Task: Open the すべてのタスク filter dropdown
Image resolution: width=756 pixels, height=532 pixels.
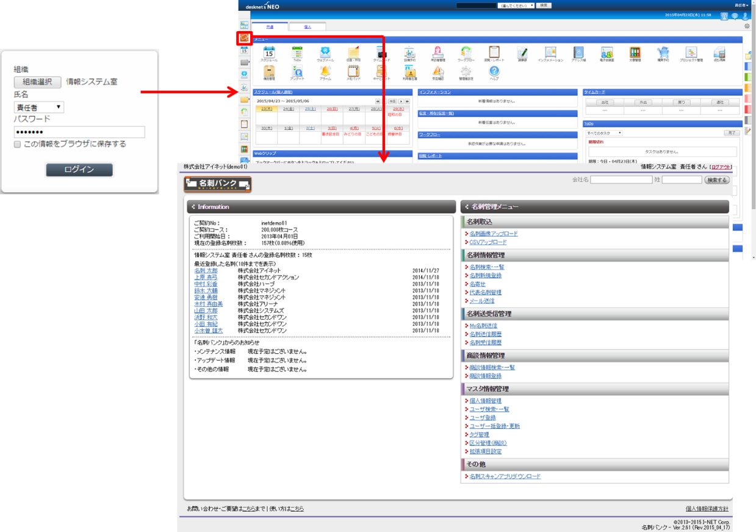Action: point(604,133)
